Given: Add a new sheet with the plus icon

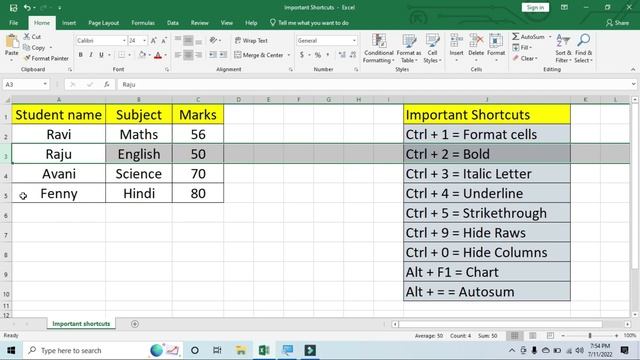Looking at the screenshot, I should coord(135,324).
